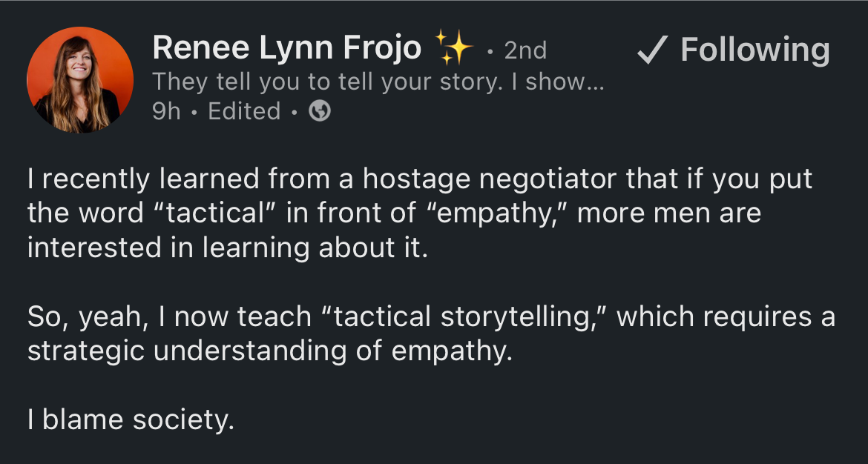Click the line "interested in learning about it."
Viewport: 868px width, 464px height.
pos(228,248)
